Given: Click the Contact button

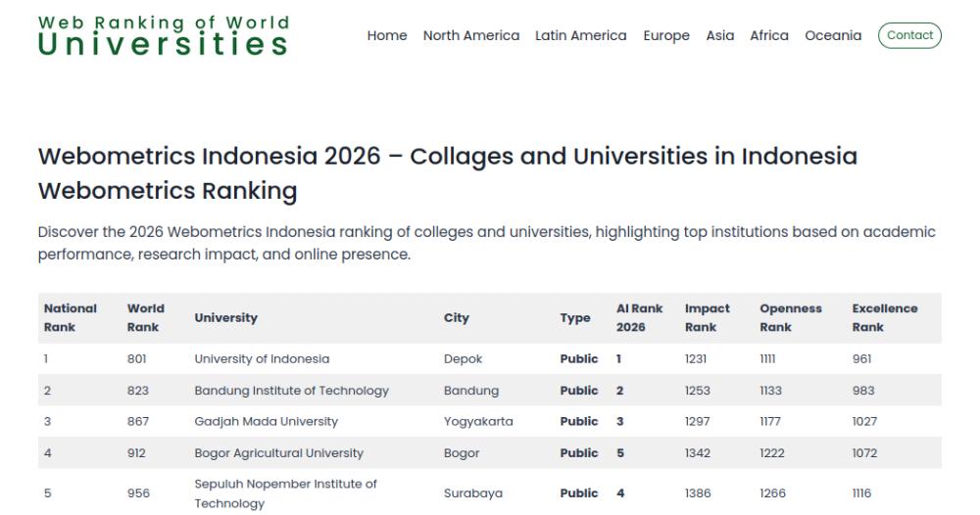Looking at the screenshot, I should click(x=909, y=35).
